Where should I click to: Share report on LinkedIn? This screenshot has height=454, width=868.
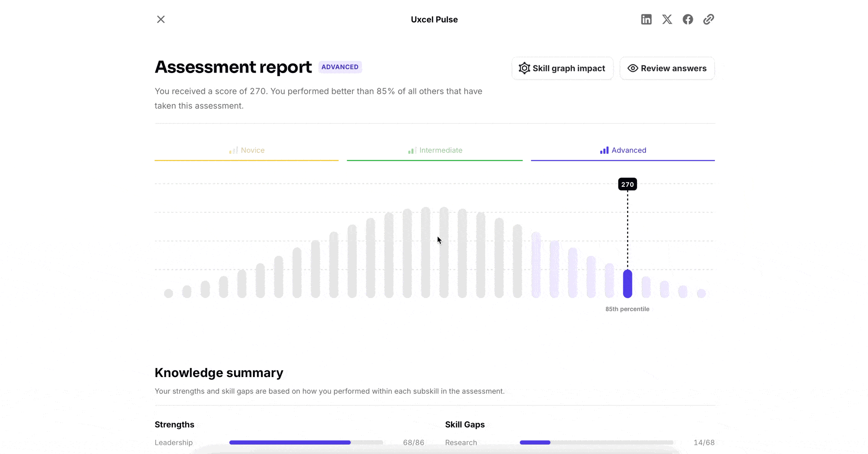(646, 20)
